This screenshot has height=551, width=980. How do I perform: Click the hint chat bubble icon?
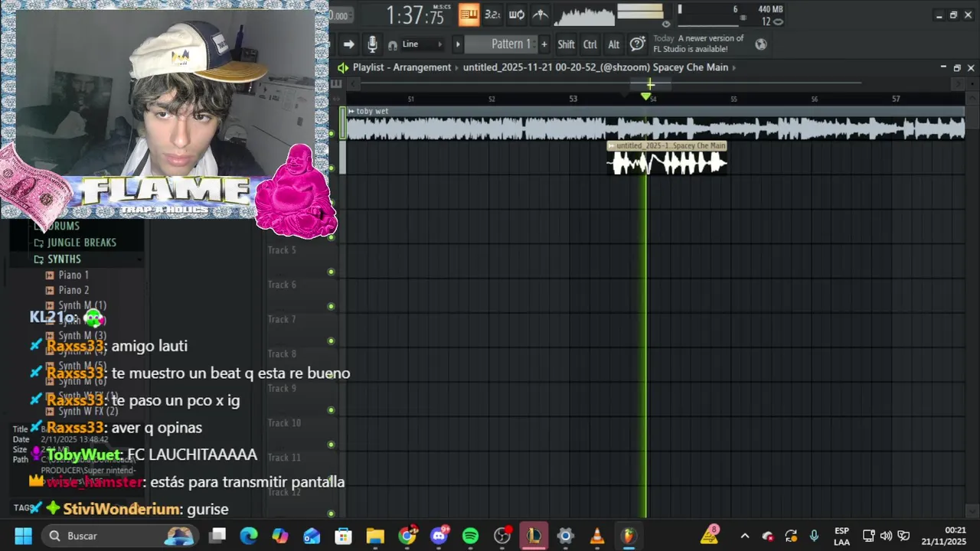coord(638,44)
